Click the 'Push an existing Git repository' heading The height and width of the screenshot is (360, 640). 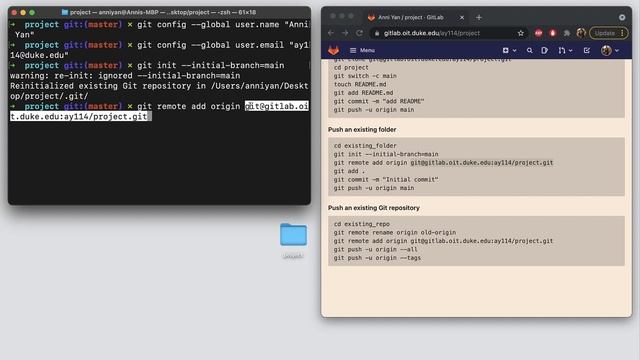click(373, 208)
